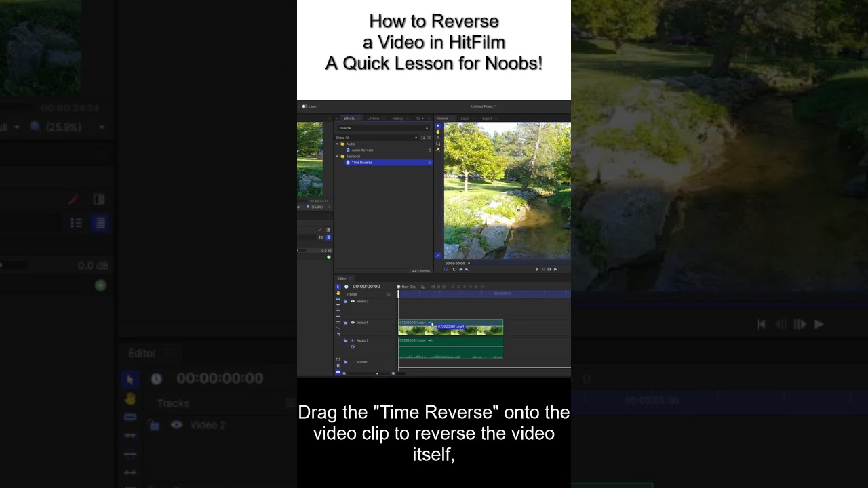Click the green dot indicator under 0.0 dB

(x=329, y=257)
